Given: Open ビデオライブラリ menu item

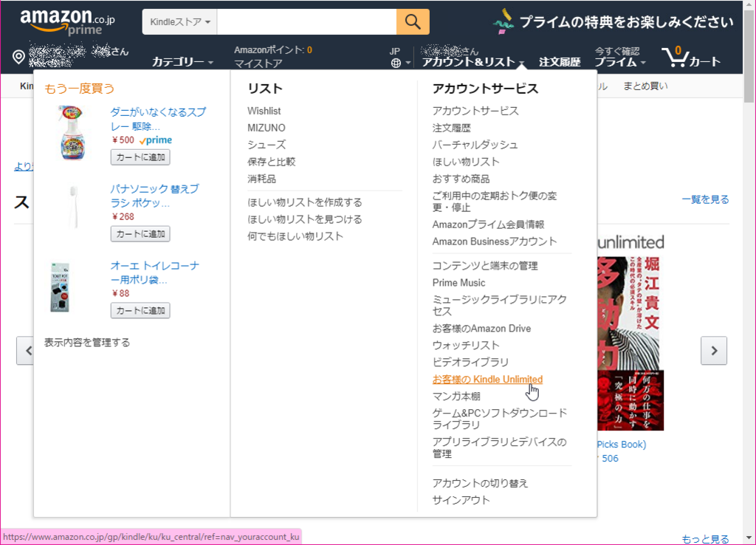Looking at the screenshot, I should point(470,362).
